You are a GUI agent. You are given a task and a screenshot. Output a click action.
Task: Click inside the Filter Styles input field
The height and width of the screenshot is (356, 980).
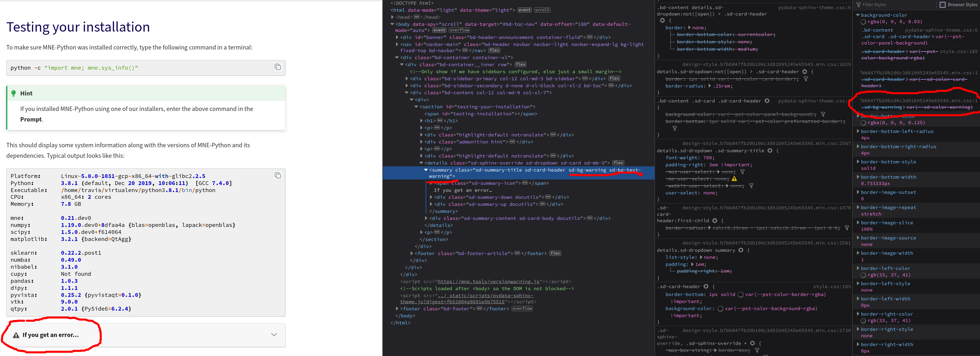coord(886,4)
